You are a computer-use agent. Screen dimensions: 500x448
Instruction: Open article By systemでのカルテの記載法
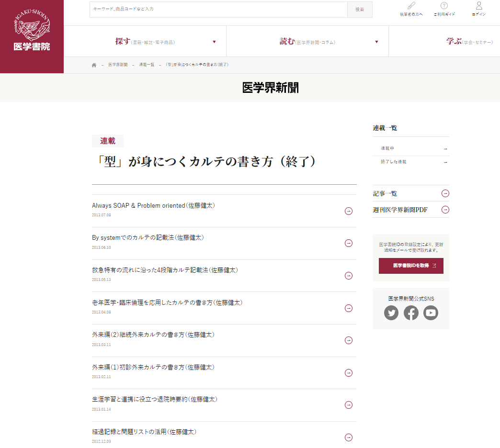pyautogui.click(x=148, y=238)
